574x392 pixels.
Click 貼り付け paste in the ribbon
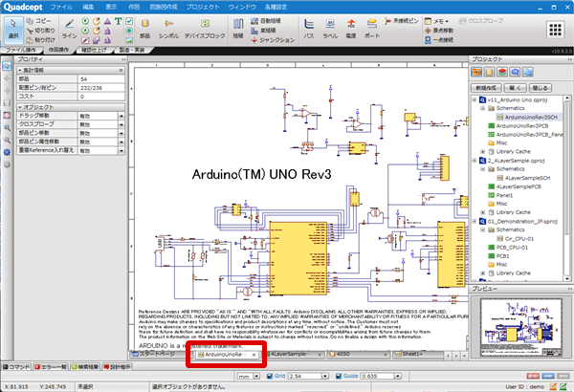(40, 40)
